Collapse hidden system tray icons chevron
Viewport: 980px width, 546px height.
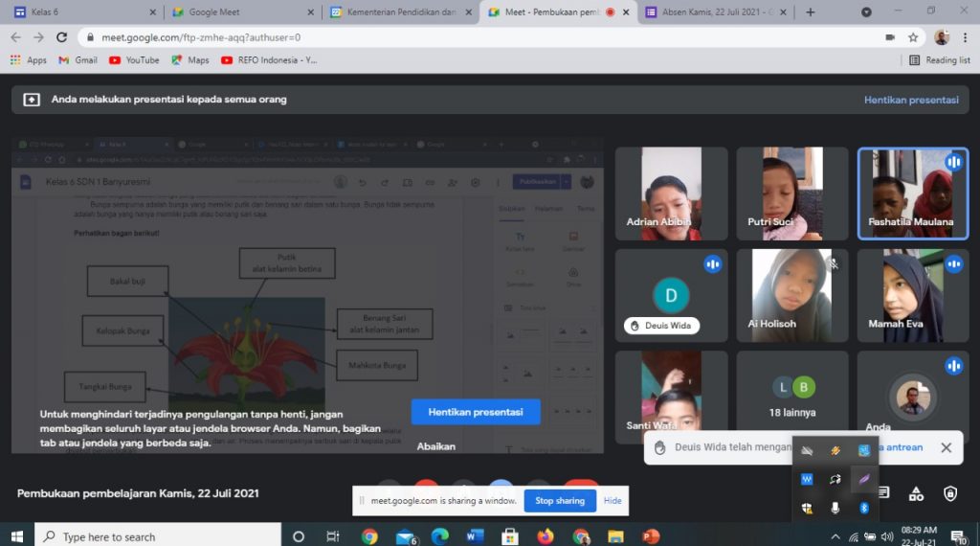(x=835, y=536)
